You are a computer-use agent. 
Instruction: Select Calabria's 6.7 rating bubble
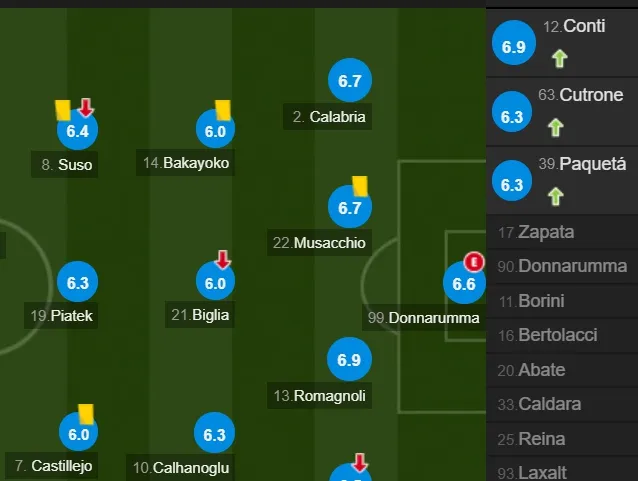pyautogui.click(x=350, y=80)
